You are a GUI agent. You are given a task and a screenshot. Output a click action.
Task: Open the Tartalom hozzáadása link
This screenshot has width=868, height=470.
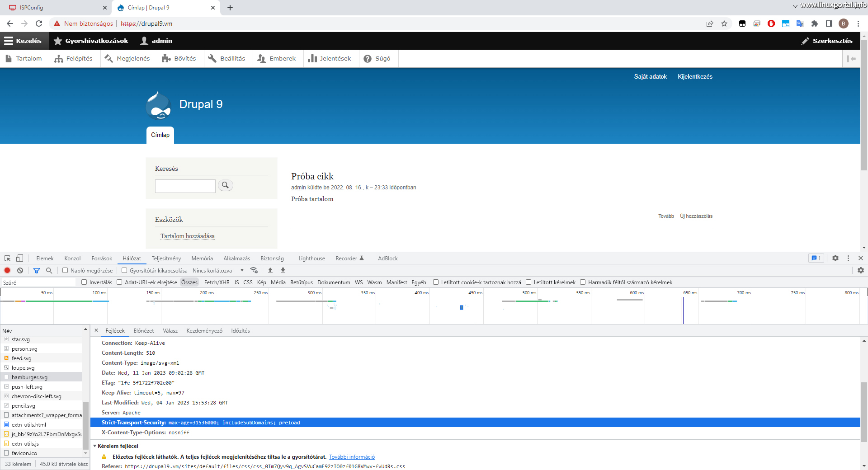click(187, 235)
